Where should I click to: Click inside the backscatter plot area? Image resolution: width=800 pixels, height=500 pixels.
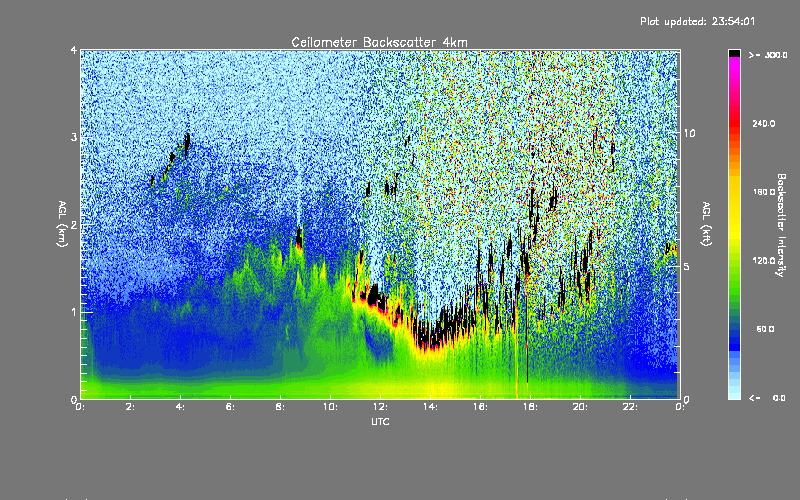[380, 224]
